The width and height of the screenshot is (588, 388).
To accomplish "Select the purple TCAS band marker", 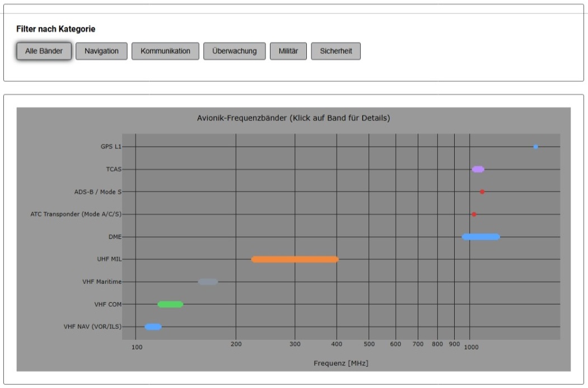I will tap(478, 169).
